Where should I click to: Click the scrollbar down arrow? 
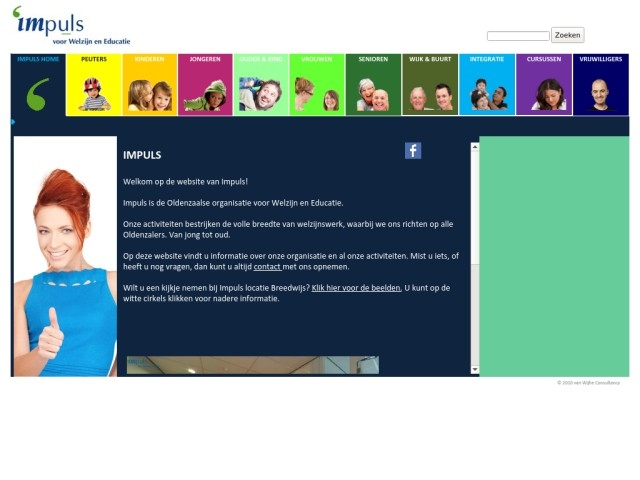coord(475,370)
